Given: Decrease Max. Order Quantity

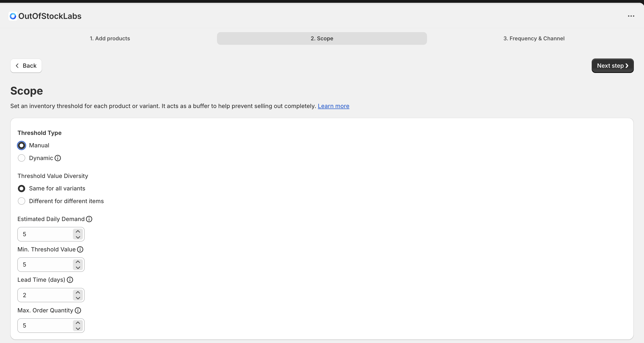Looking at the screenshot, I should [x=78, y=329].
